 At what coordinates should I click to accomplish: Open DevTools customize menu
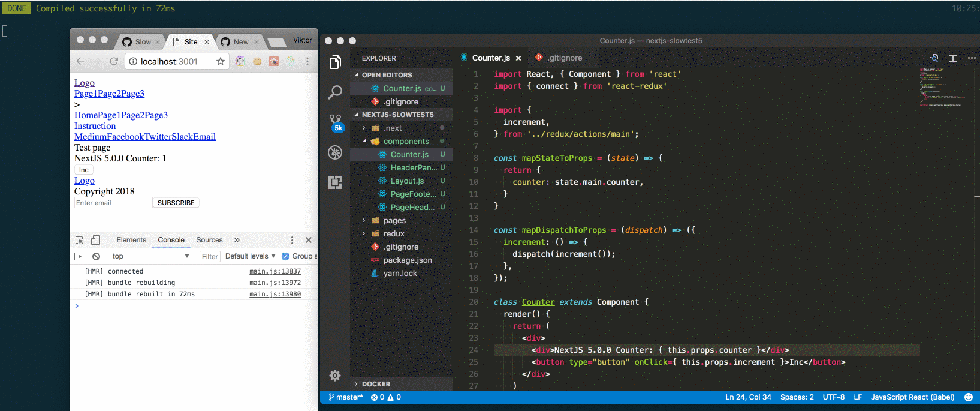tap(292, 240)
